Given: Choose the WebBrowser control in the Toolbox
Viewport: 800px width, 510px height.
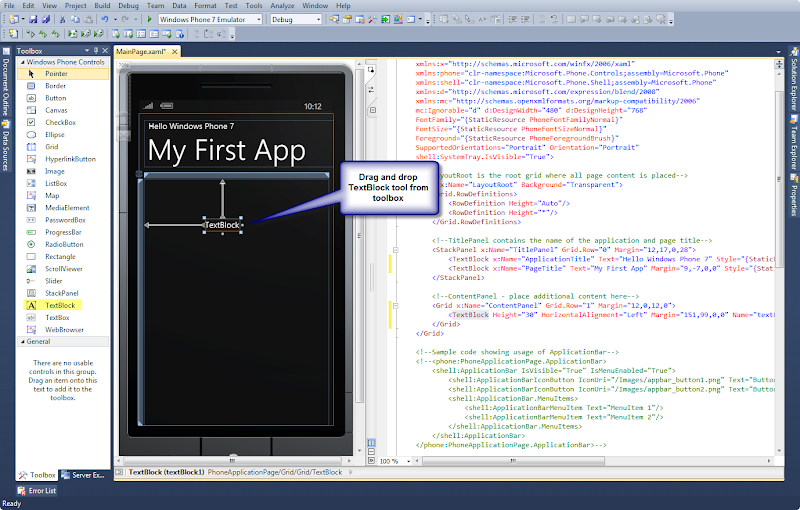Looking at the screenshot, I should point(64,329).
